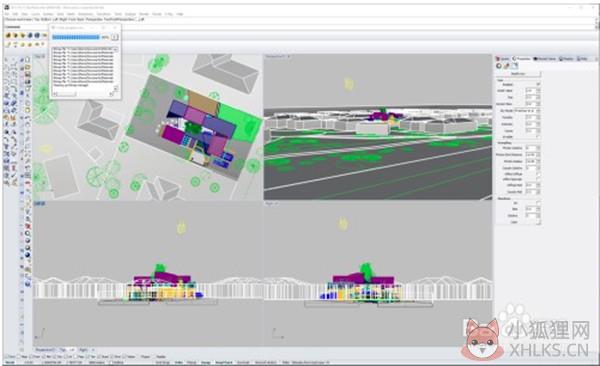Click the Turbidity spinner arrows
Screen dimensions: 600x366
pos(538,118)
